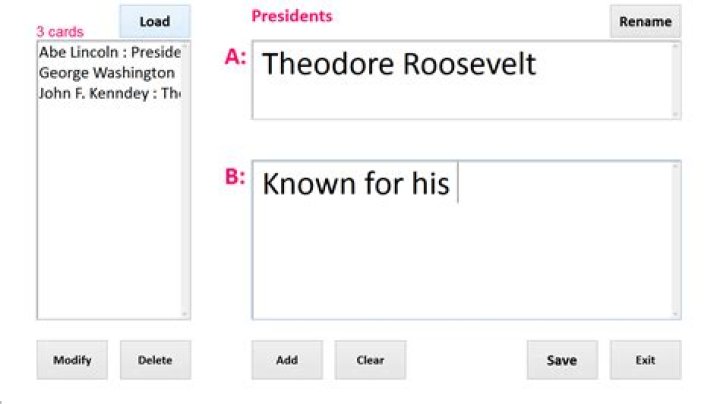Select the Abe Lincoln card

coord(108,52)
